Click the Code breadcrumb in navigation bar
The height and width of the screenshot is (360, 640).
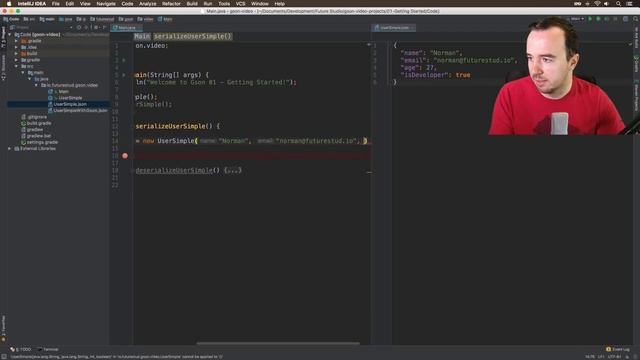tap(11, 19)
